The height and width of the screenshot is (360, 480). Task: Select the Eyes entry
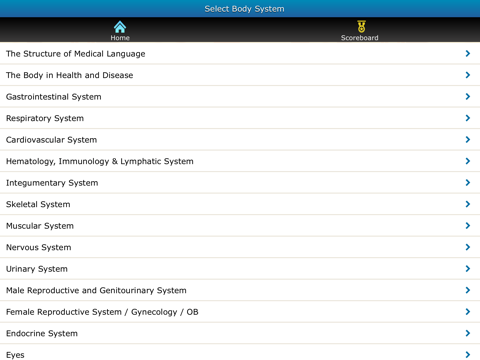15,355
